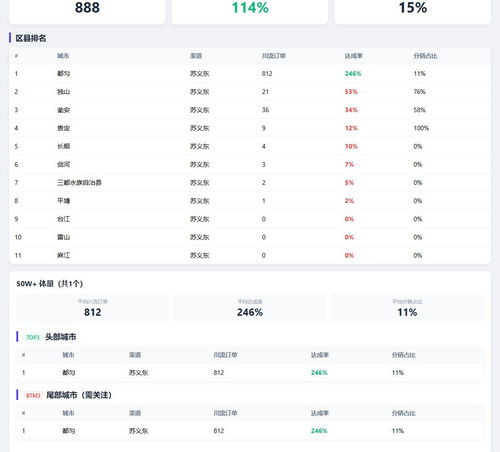The height and width of the screenshot is (452, 500).
Task: Select the 平塘 city cell
Action: pos(63,201)
